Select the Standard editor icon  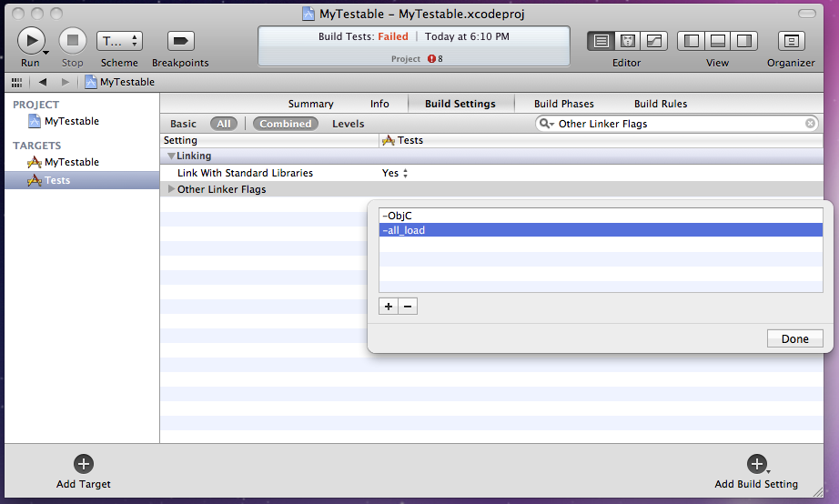coord(601,41)
